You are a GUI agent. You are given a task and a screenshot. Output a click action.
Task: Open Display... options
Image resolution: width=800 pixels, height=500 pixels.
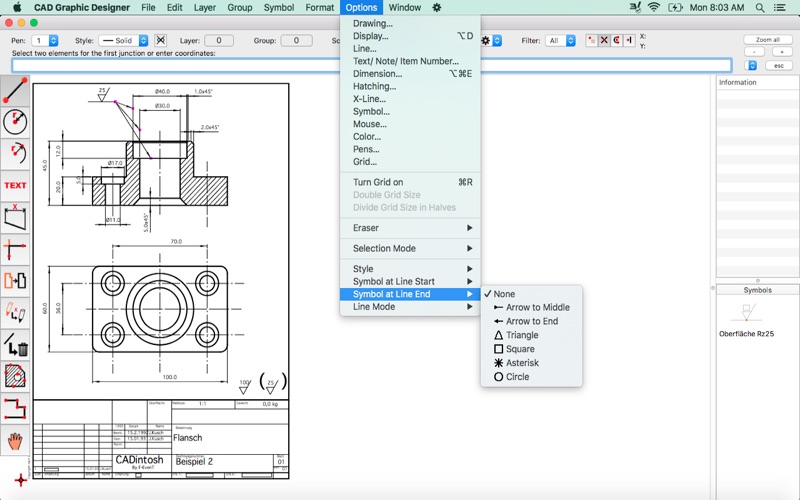[410, 36]
